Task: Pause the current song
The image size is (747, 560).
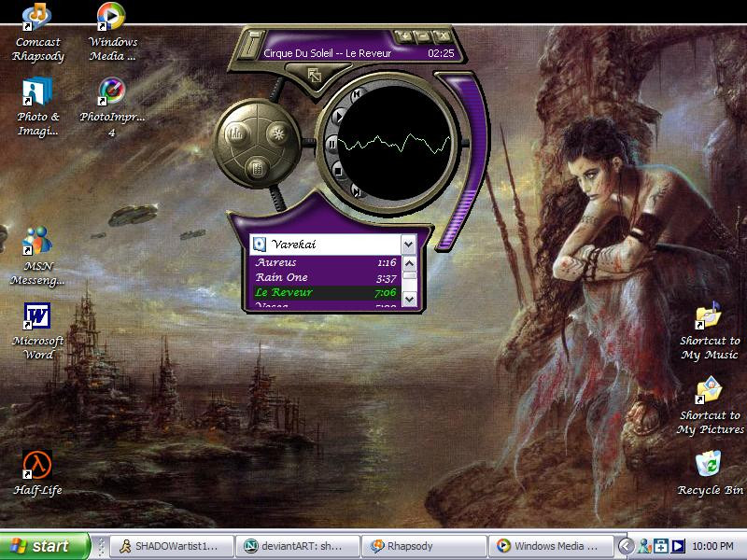Action: point(331,144)
